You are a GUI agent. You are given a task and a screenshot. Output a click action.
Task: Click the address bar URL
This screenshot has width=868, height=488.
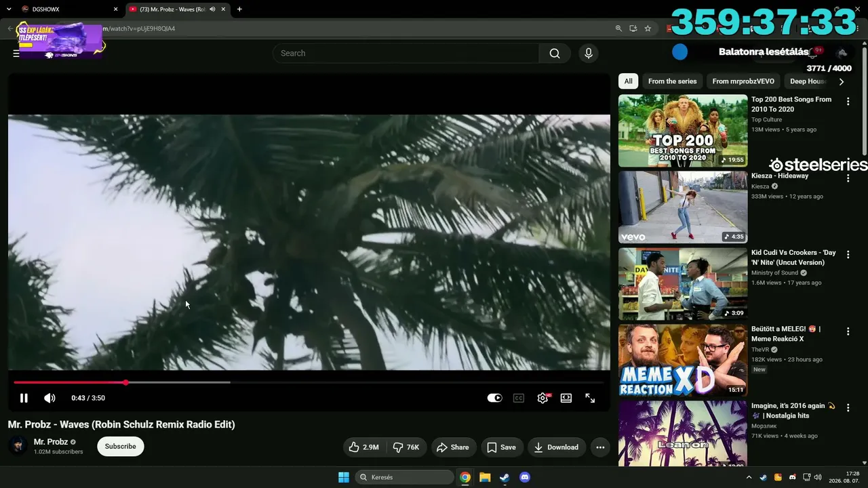tap(139, 28)
